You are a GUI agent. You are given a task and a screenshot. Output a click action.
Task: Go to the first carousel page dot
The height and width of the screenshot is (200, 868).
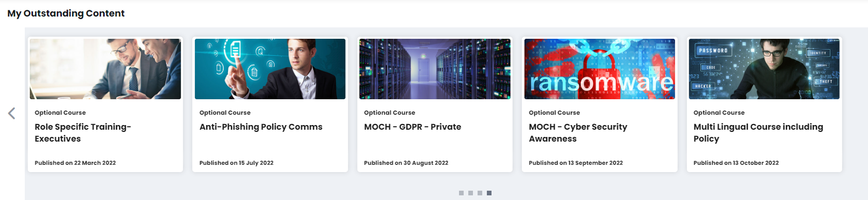[461, 193]
